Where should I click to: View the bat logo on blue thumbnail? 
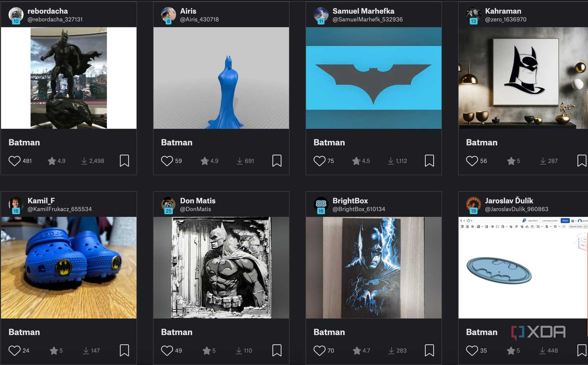tap(374, 78)
